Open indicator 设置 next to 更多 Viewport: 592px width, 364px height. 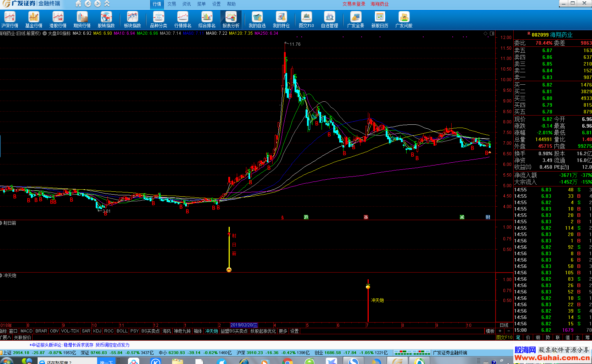click(295, 331)
